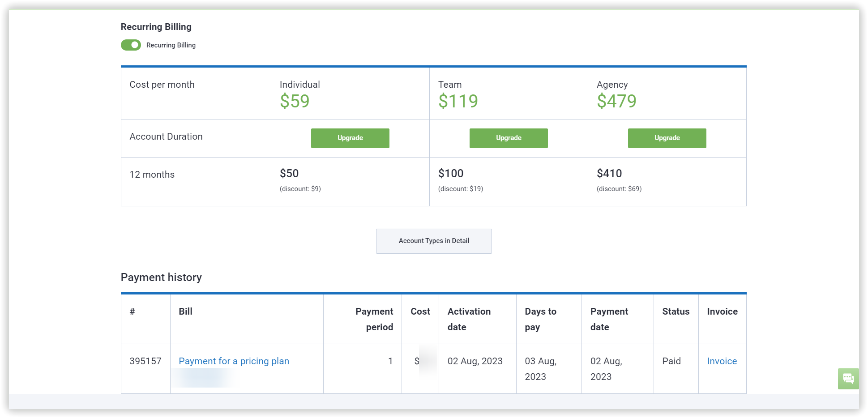Image resolution: width=868 pixels, height=418 pixels.
Task: Open the live chat widget icon
Action: coord(848,379)
